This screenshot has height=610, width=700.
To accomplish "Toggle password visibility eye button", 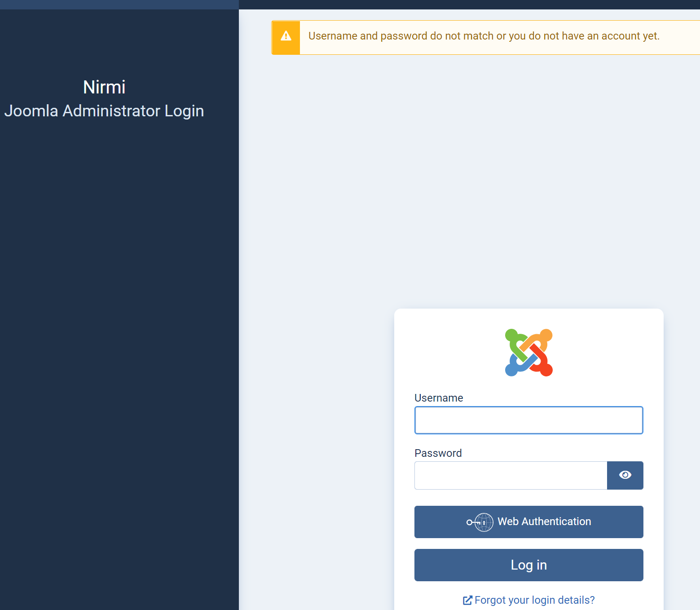I will 625,475.
